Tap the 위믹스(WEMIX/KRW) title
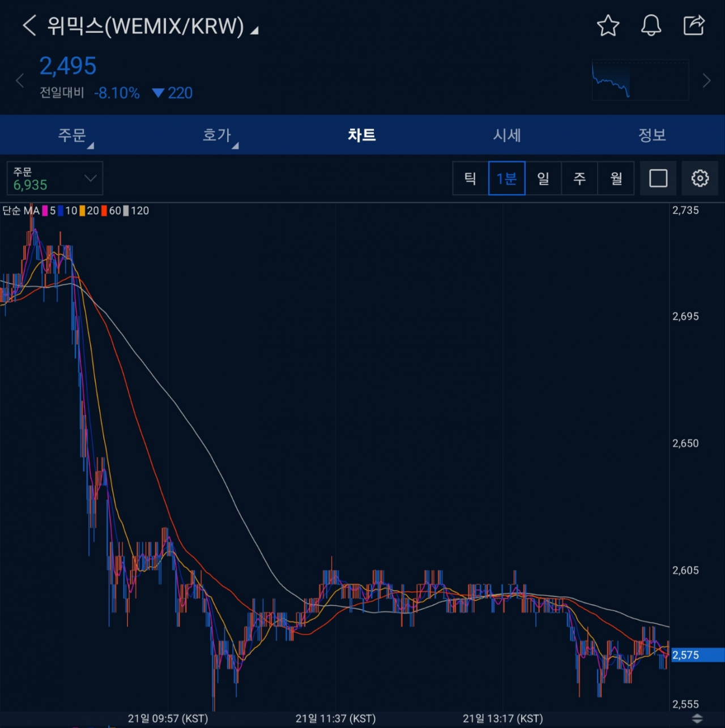725x728 pixels. 146,26
